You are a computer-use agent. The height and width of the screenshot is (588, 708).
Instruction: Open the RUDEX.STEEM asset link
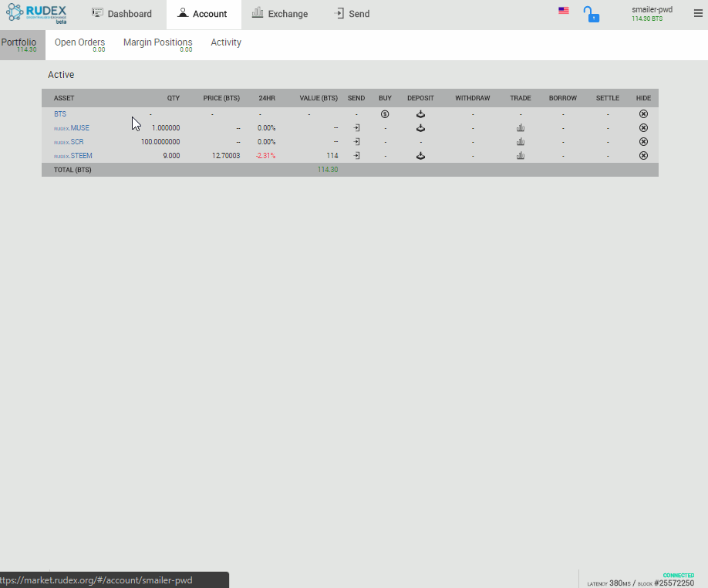click(x=73, y=156)
